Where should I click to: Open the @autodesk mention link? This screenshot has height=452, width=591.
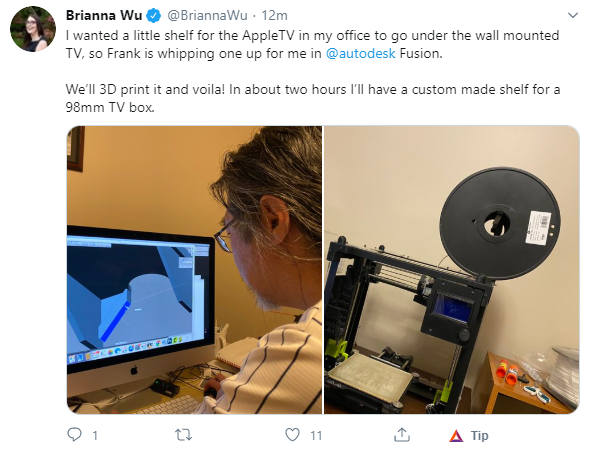(360, 53)
